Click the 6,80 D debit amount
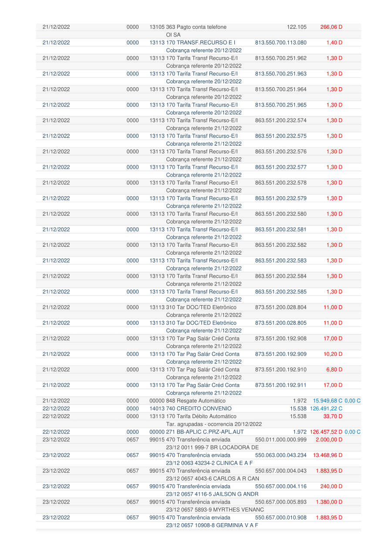Screen dimensions: 392x555 click(x=334, y=370)
